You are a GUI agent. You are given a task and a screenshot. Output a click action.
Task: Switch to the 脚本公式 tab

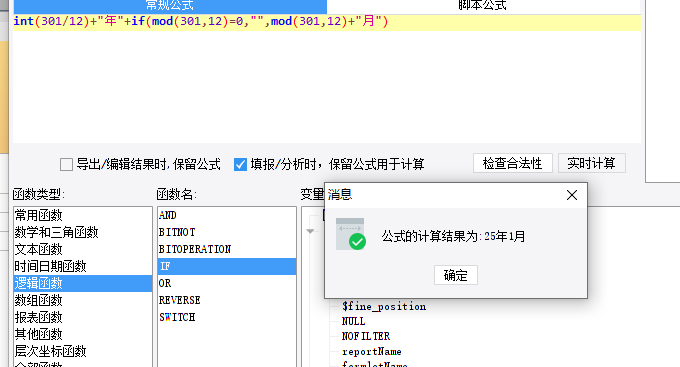click(x=482, y=6)
